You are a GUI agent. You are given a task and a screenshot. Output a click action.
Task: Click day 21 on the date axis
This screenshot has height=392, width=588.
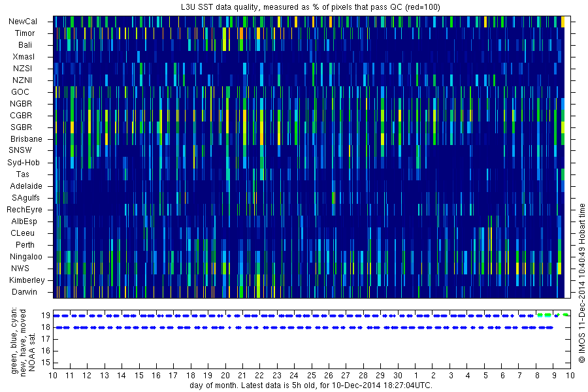[x=242, y=376]
